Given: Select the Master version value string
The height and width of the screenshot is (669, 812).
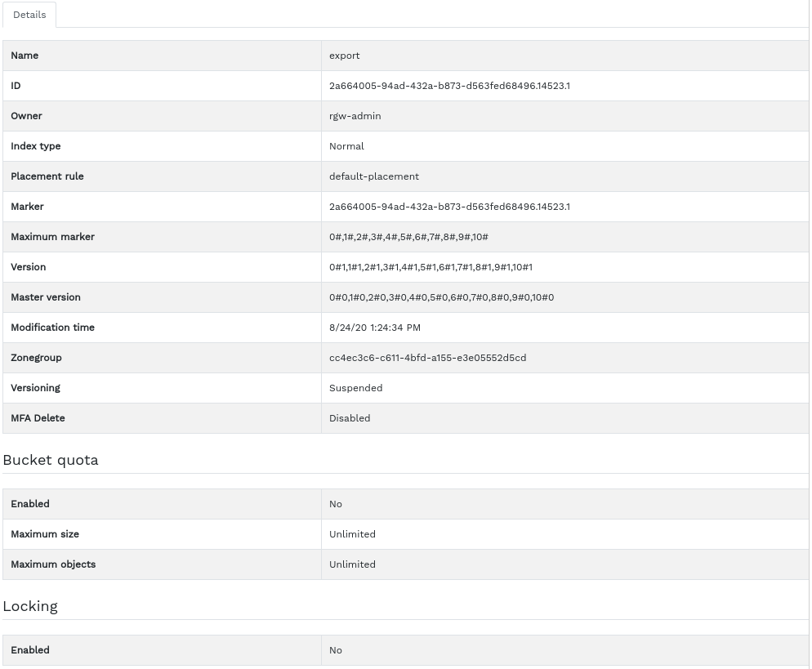Looking at the screenshot, I should [x=441, y=297].
